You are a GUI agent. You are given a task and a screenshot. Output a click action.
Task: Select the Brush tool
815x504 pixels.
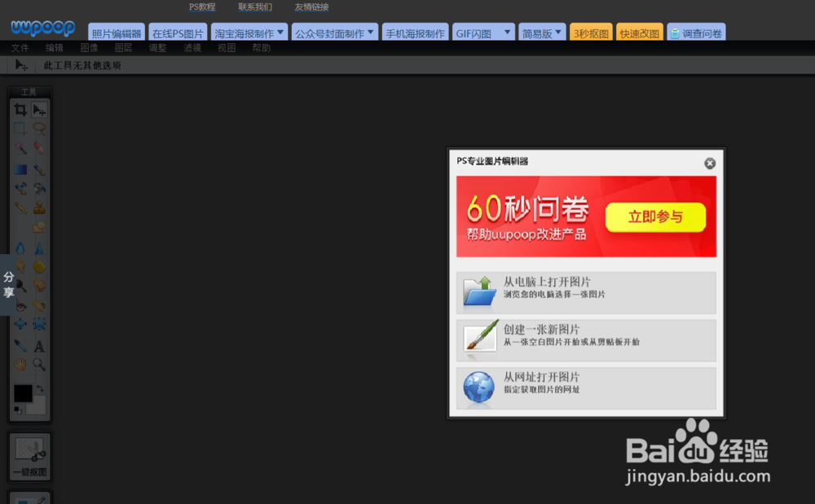[39, 169]
